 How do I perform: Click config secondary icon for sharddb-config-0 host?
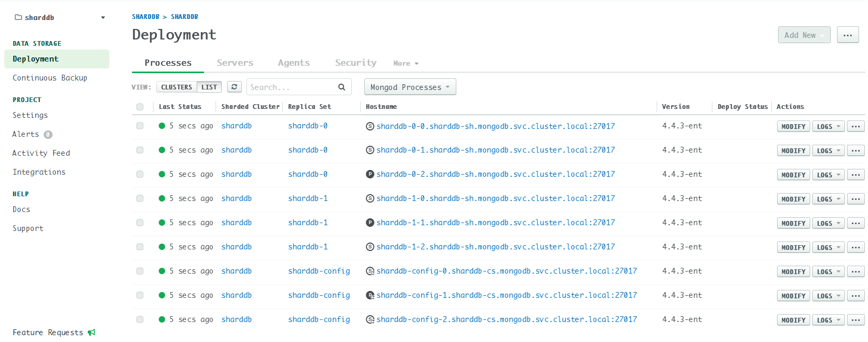tap(370, 271)
